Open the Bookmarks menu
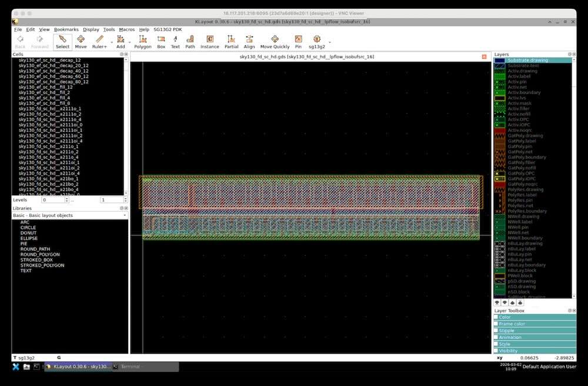The height and width of the screenshot is (386, 588). [66, 29]
